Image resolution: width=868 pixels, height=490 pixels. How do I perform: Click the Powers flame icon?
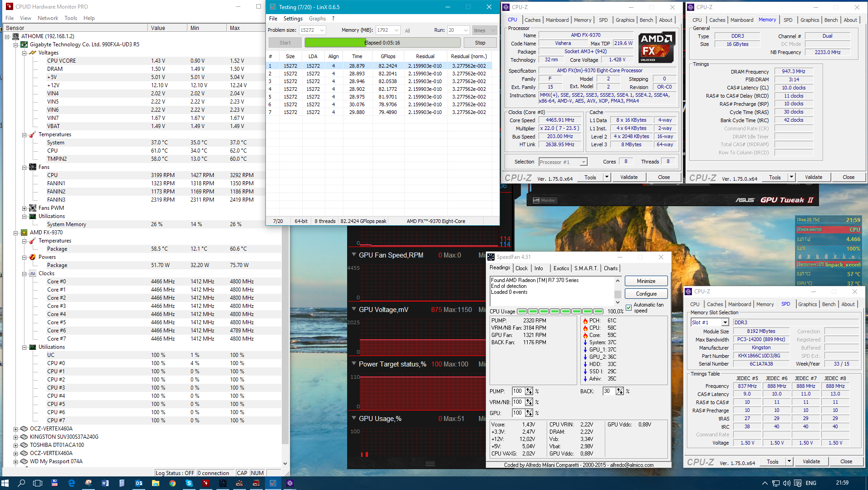click(33, 257)
